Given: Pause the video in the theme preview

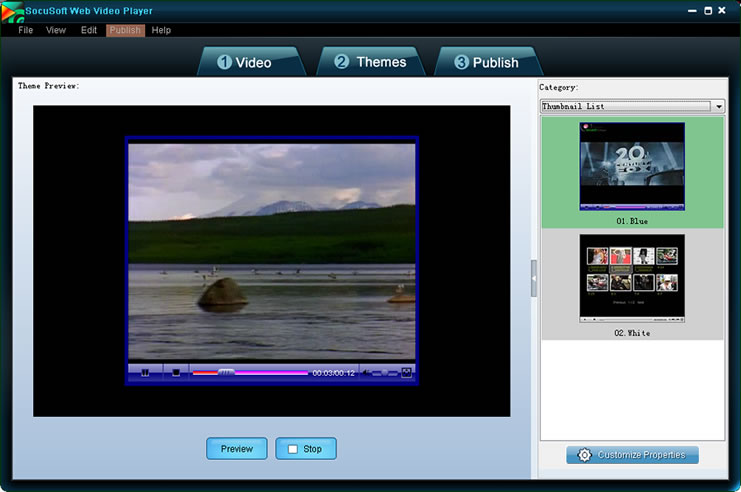Looking at the screenshot, I should pyautogui.click(x=145, y=373).
